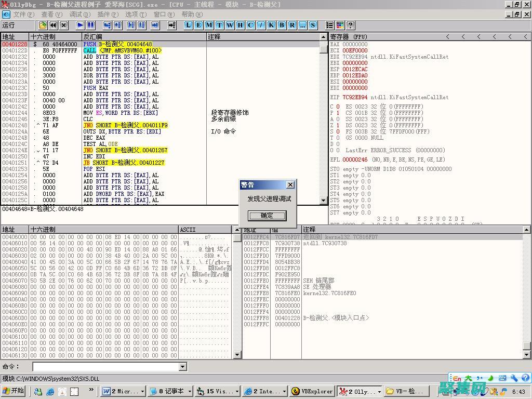Open the 开始 Start button

14,391
